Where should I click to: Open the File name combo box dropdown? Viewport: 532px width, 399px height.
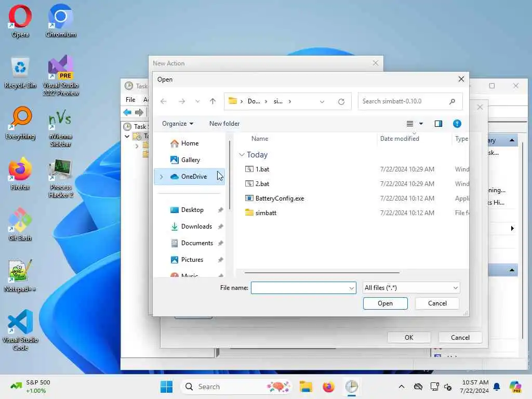[352, 288]
